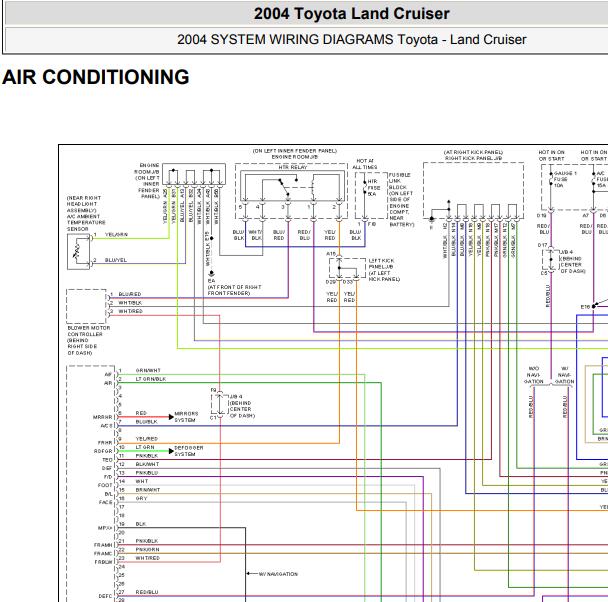This screenshot has height=602, width=608.
Task: Click the "FUSIBLE LINK BLOCK" label
Action: (x=398, y=181)
